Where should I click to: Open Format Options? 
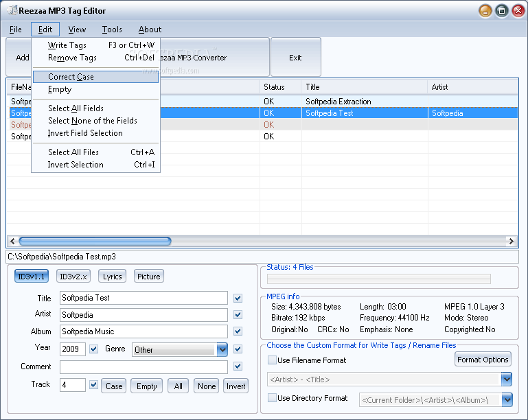point(483,360)
